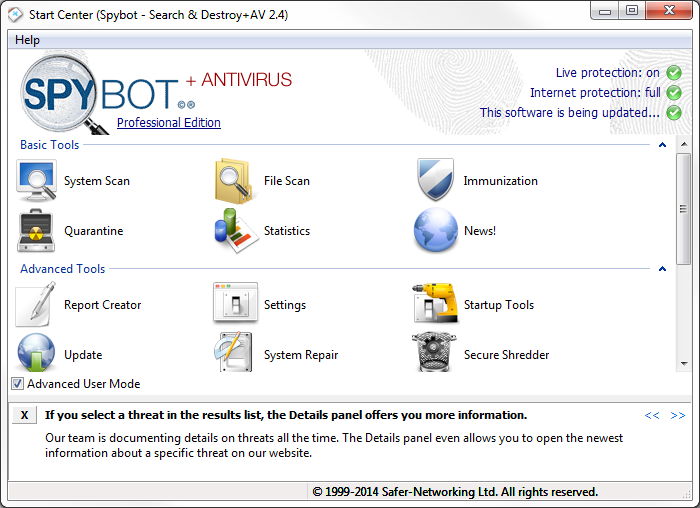Click the Safer-Networking copyright status text
Viewport: 700px width, 508px height.
455,492
